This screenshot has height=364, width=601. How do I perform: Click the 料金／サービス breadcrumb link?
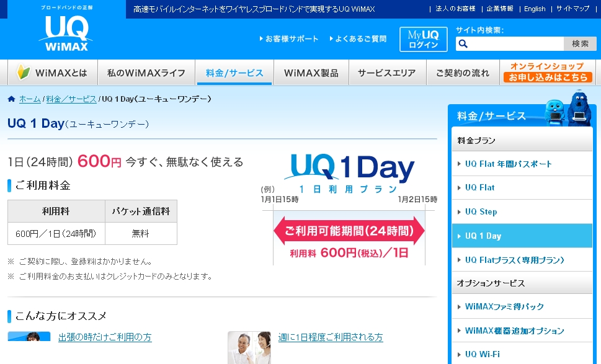(71, 99)
